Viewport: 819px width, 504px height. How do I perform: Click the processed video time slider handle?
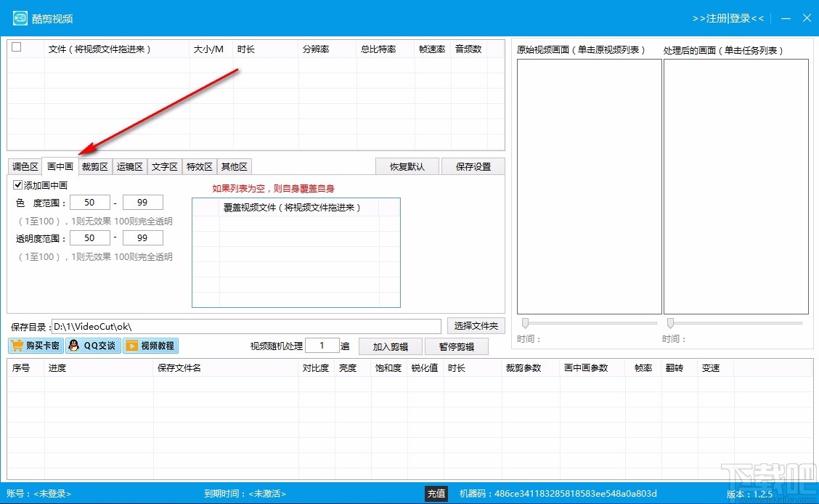670,322
